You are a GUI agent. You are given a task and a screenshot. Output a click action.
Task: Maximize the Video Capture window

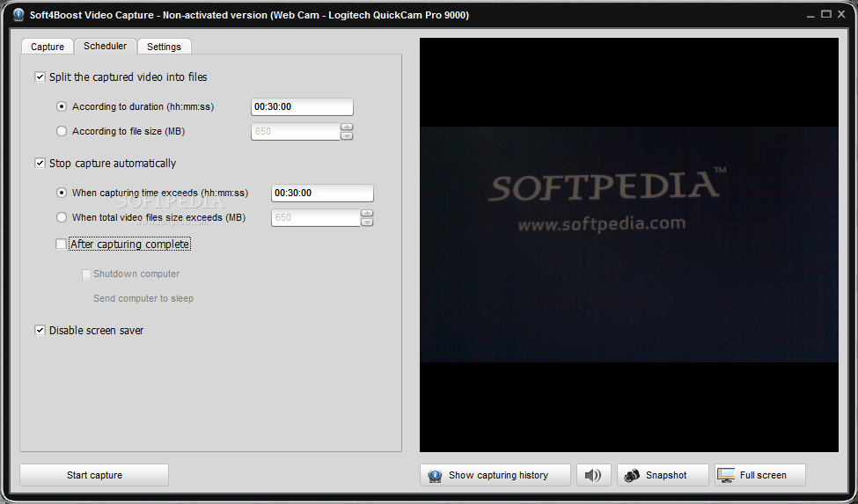point(826,14)
